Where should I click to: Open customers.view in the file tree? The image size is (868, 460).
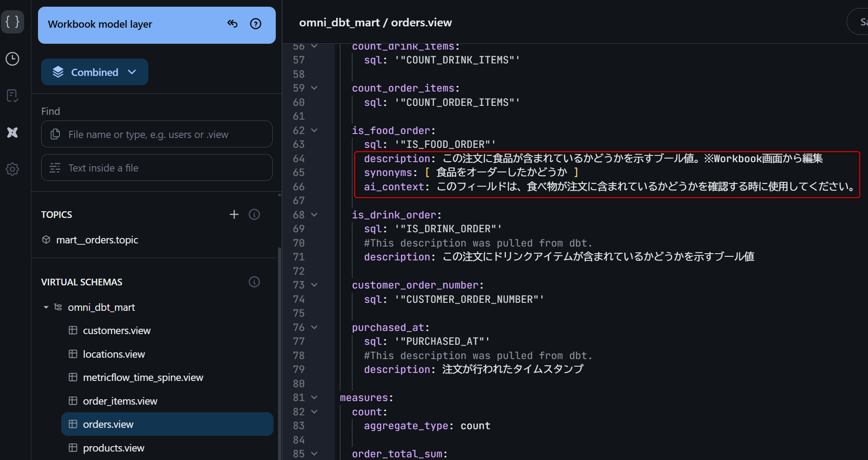tap(117, 330)
